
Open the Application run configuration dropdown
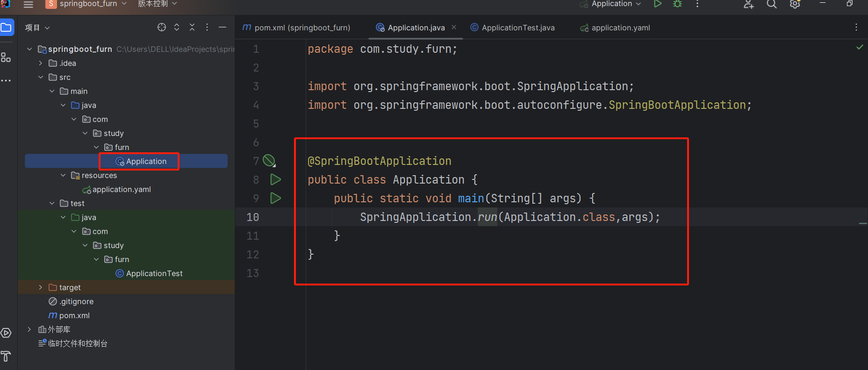coord(610,4)
